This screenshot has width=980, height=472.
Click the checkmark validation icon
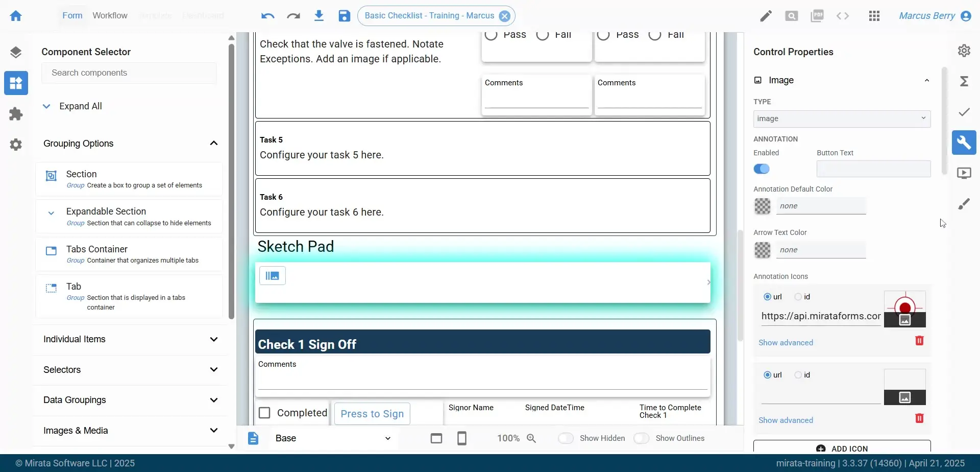coord(964,112)
